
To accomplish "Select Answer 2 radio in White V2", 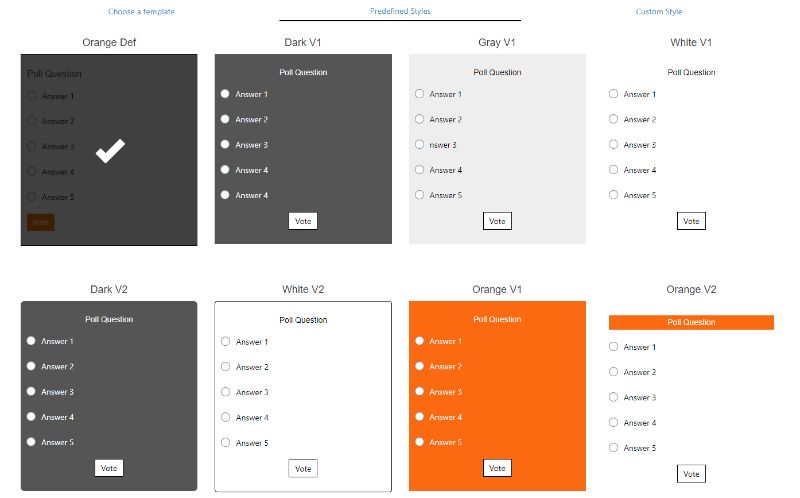I will pos(226,366).
